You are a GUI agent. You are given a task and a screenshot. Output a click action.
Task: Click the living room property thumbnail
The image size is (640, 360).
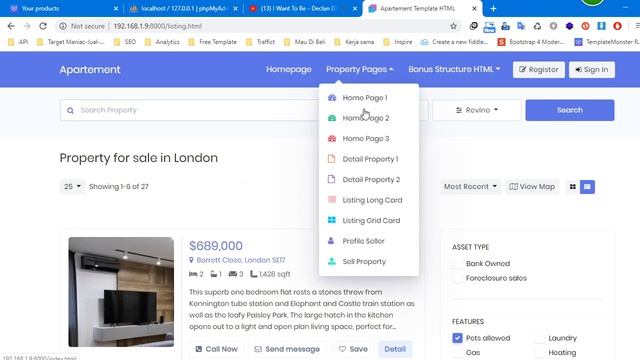(x=121, y=292)
